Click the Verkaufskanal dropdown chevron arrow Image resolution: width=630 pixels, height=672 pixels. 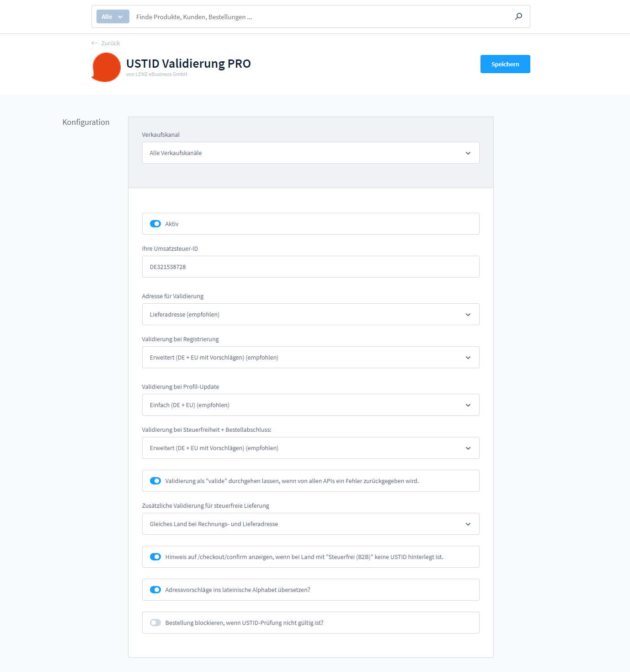[x=468, y=153]
